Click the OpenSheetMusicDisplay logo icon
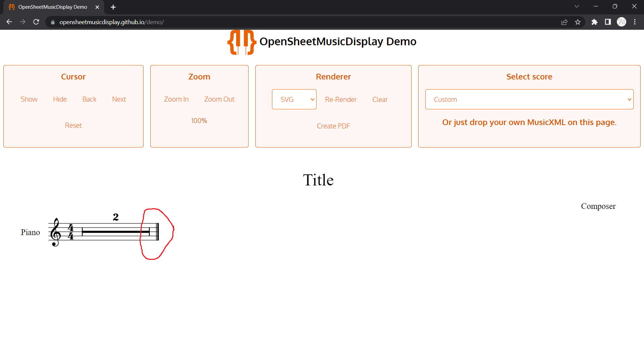644x342 pixels. (241, 42)
